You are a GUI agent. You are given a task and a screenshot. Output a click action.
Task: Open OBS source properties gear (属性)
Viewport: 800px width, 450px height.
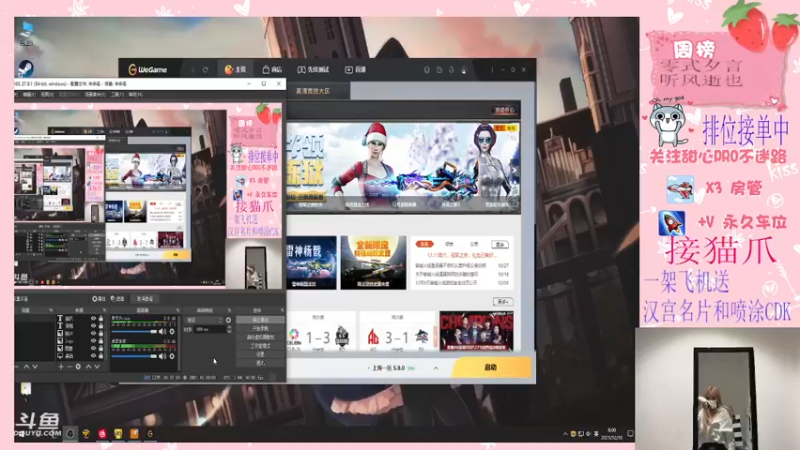click(98, 299)
